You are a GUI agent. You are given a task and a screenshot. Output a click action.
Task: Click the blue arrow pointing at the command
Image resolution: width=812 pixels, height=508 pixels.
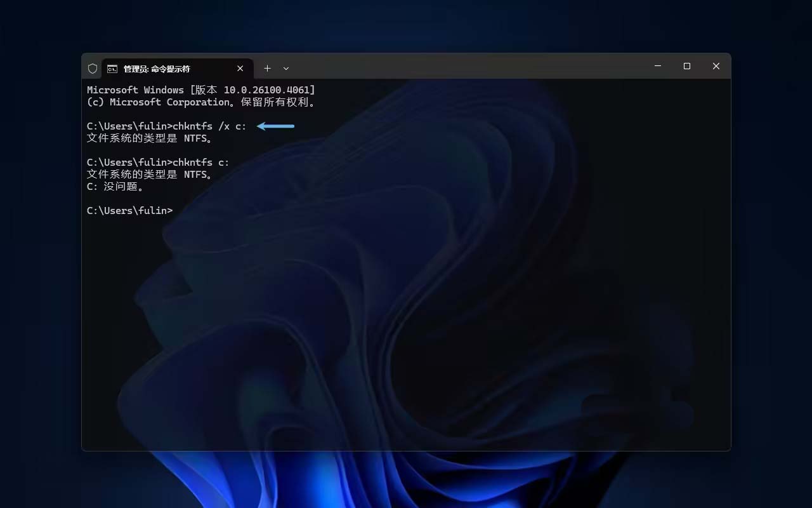[276, 126]
